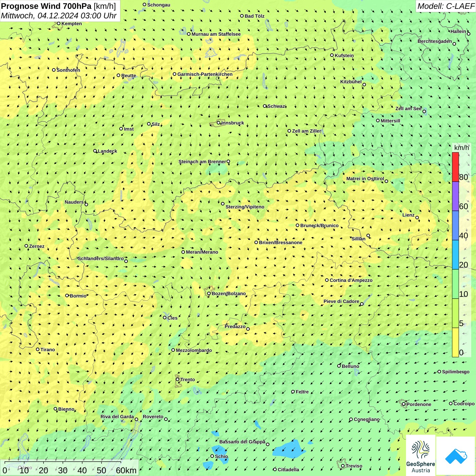The image size is (476, 476).
Task: Click the 'Cortina d'Ampezzo' label
Action: [x=351, y=280]
